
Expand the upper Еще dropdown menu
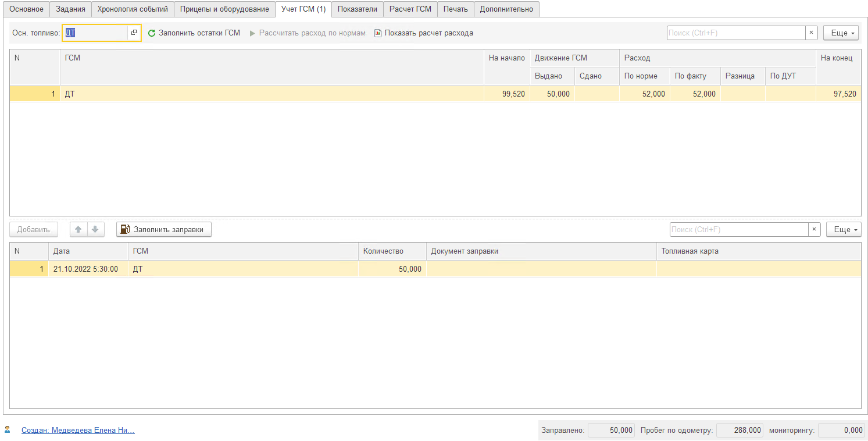841,33
